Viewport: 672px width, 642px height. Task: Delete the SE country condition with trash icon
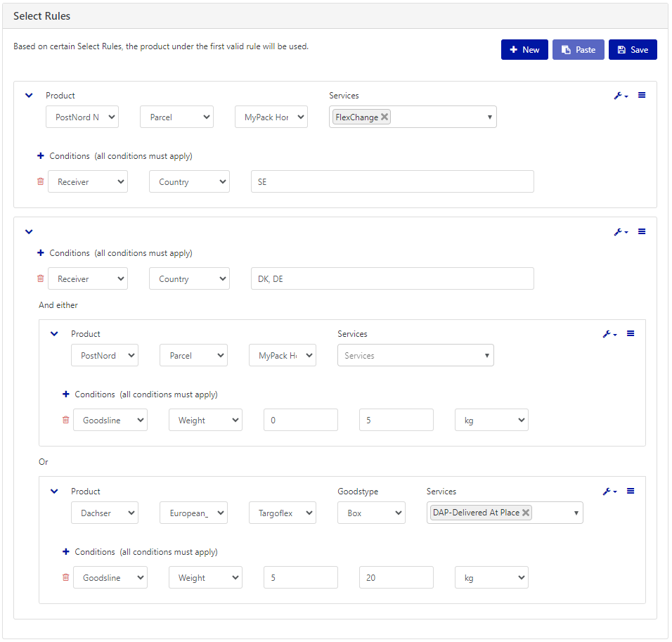coord(40,182)
